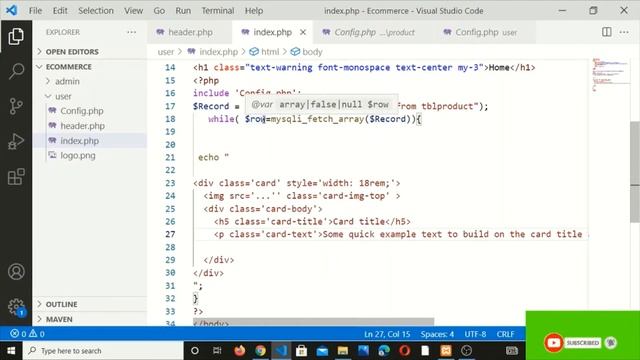Screen dimensions: 640x360
Task: Click the horizontal editor scrollbar
Action: tap(313, 322)
